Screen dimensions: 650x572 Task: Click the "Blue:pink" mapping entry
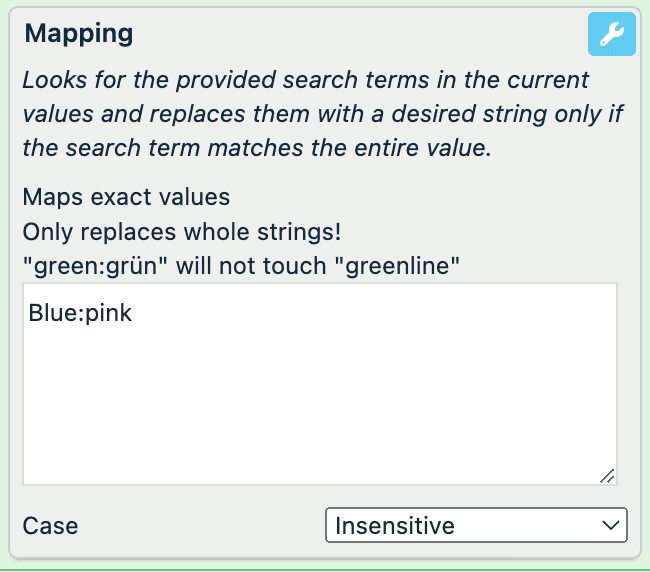coord(80,313)
